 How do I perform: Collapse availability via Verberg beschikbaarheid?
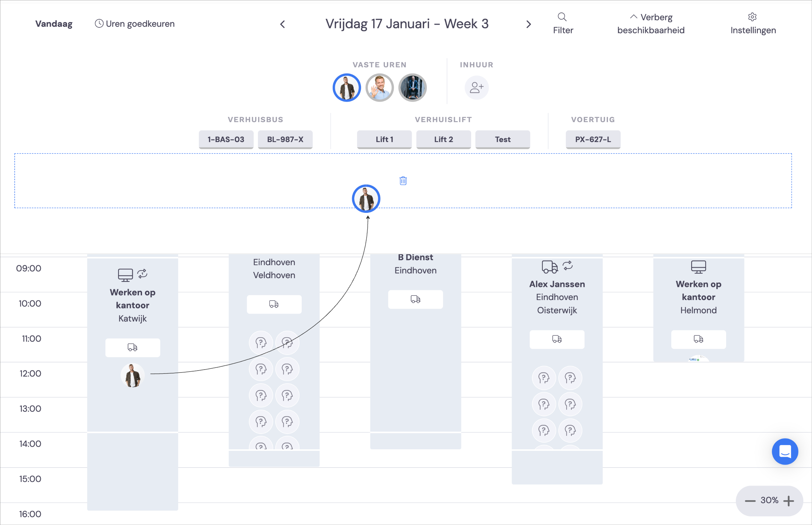pyautogui.click(x=651, y=24)
